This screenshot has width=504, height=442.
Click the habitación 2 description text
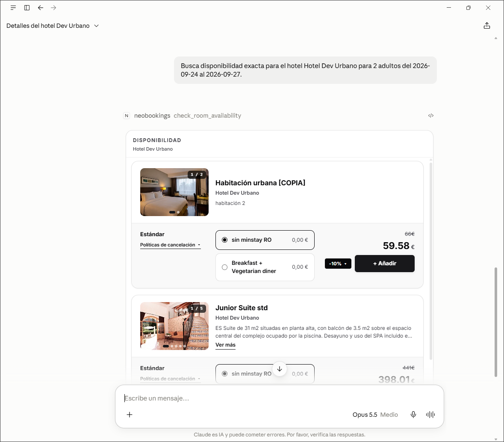coord(230,203)
